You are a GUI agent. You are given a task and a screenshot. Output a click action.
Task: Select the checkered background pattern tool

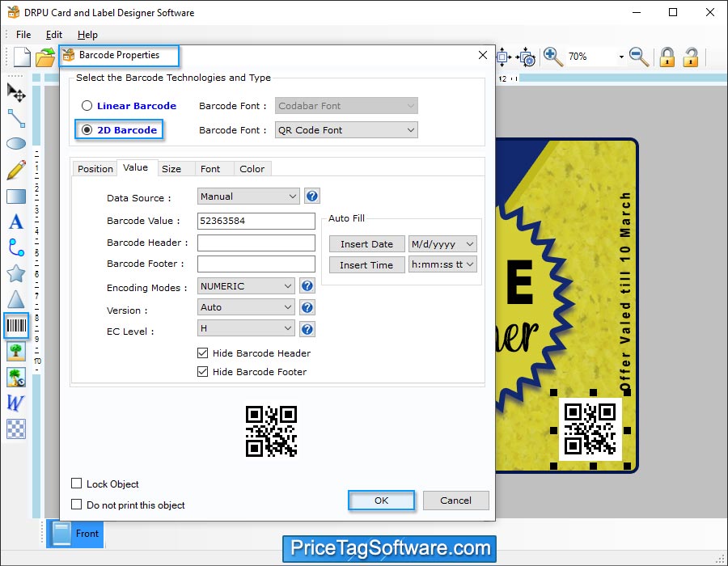[16, 429]
